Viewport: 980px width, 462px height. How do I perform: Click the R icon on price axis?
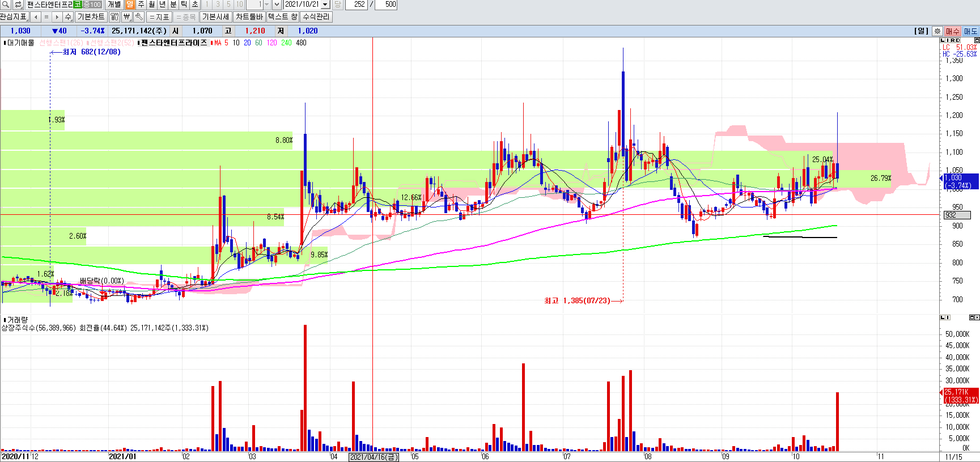[x=952, y=40]
